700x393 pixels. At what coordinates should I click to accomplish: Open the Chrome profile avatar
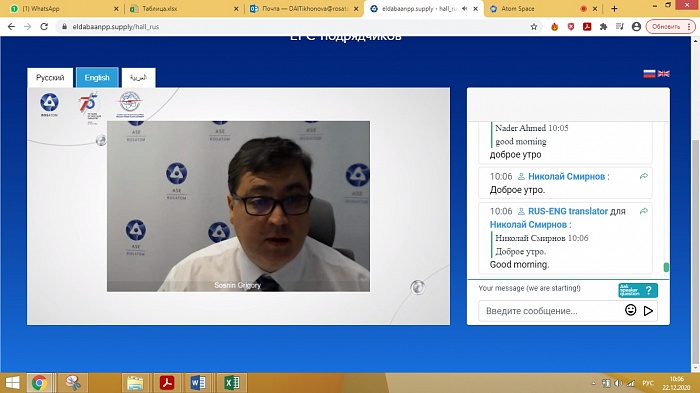coord(636,27)
